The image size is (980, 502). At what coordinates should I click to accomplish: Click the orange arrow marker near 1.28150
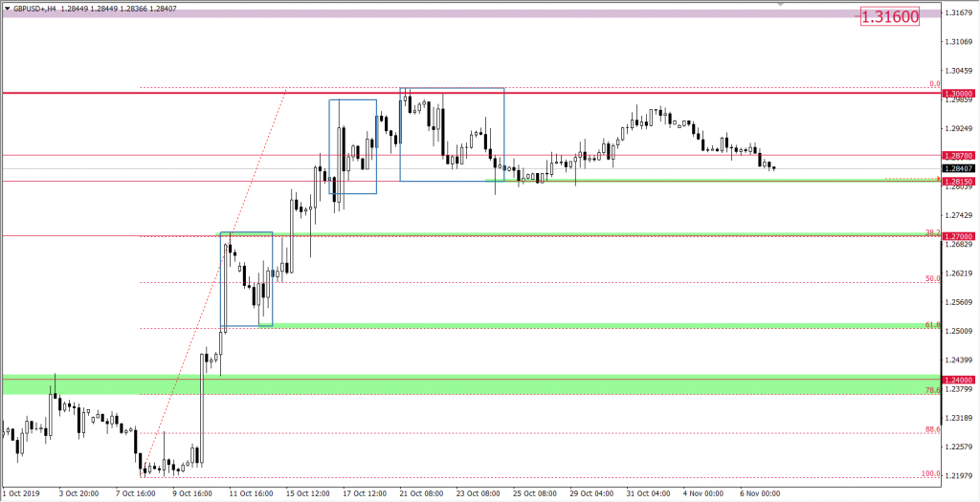point(938,179)
